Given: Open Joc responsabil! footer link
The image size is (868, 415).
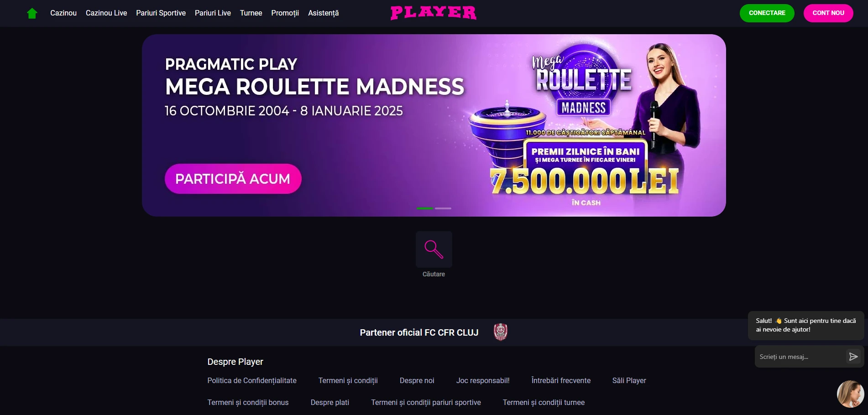Looking at the screenshot, I should click(483, 380).
